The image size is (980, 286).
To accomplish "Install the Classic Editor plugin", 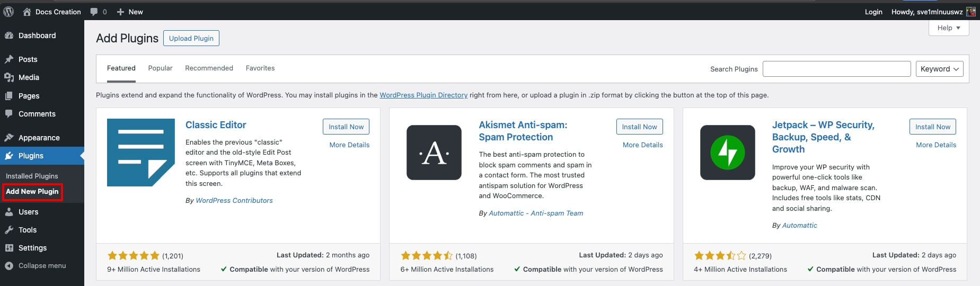I will [346, 127].
